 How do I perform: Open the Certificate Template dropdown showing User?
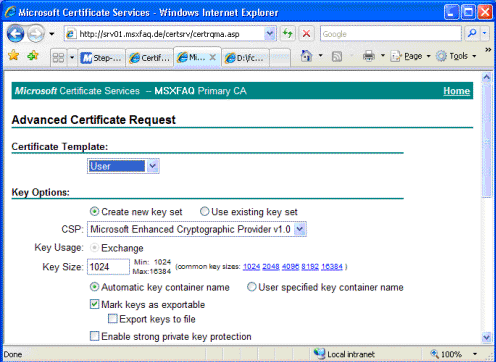pyautogui.click(x=123, y=166)
